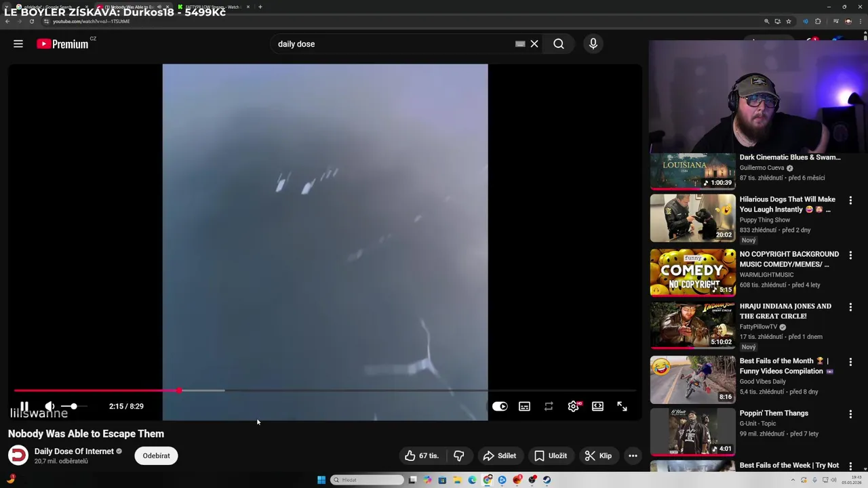Screen dimensions: 868x488
Task: Open the Indiana Jones Great Circle video thumbnail
Action: tap(692, 325)
